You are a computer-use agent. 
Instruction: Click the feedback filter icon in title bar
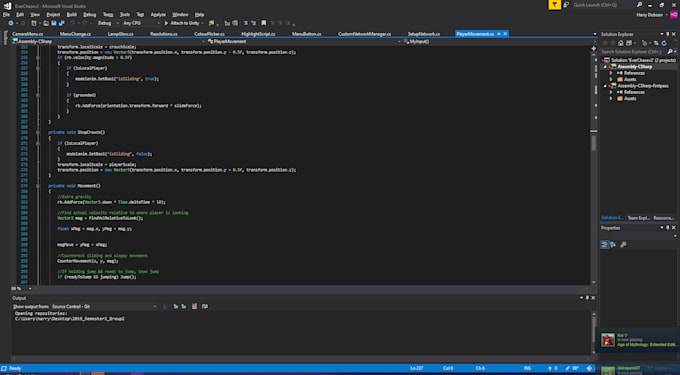click(x=554, y=5)
